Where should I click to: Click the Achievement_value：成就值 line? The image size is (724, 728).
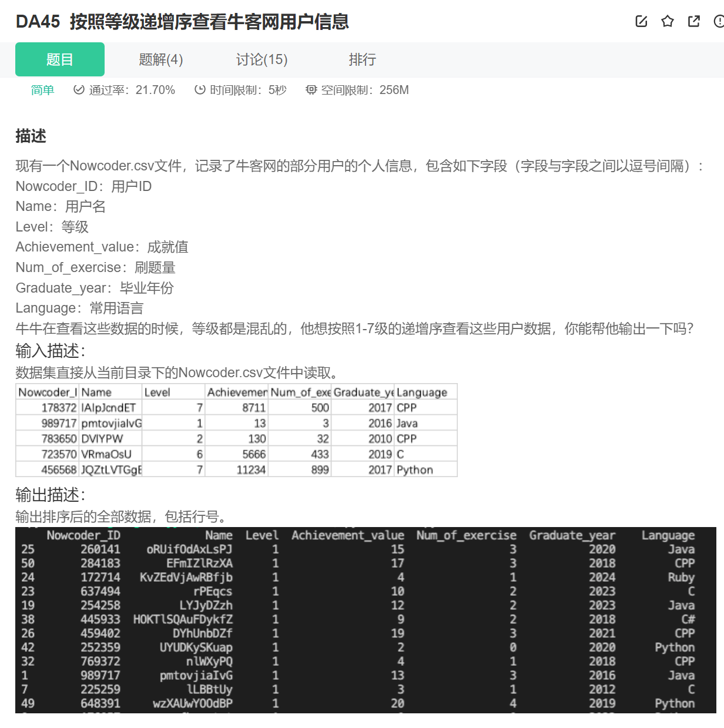[x=102, y=247]
